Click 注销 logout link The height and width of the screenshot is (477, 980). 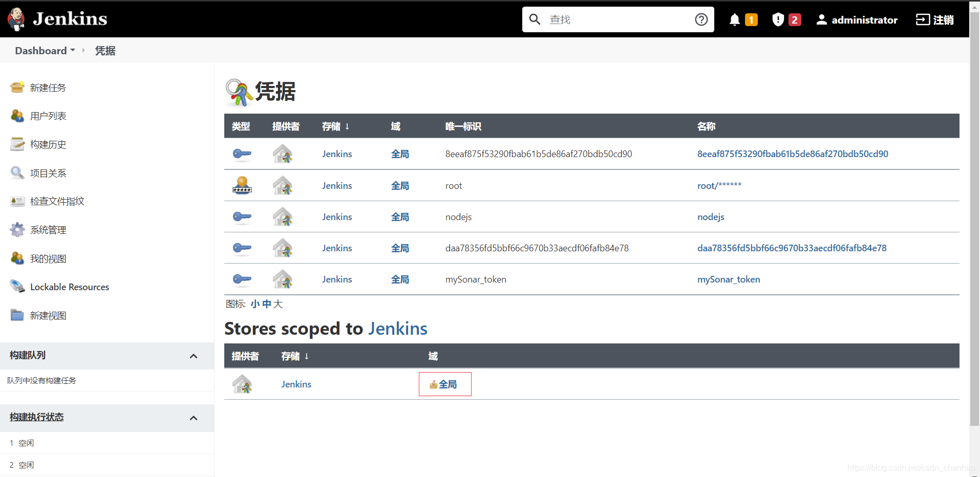pos(943,19)
